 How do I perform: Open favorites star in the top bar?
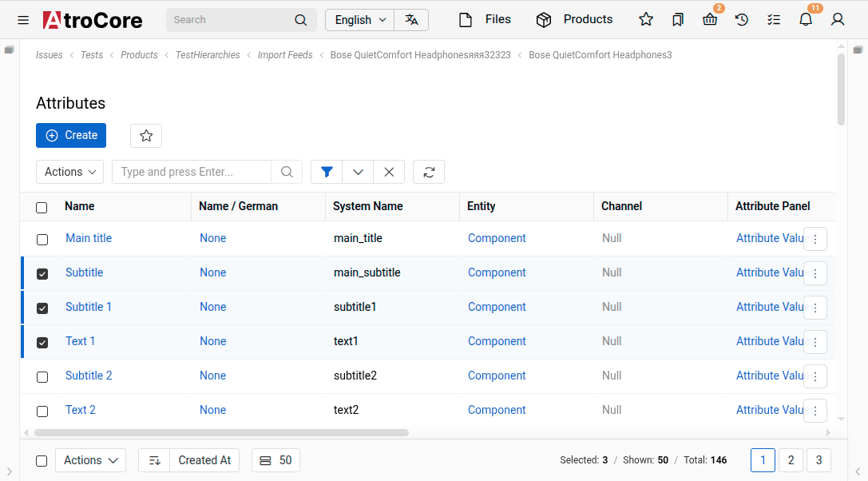[645, 20]
